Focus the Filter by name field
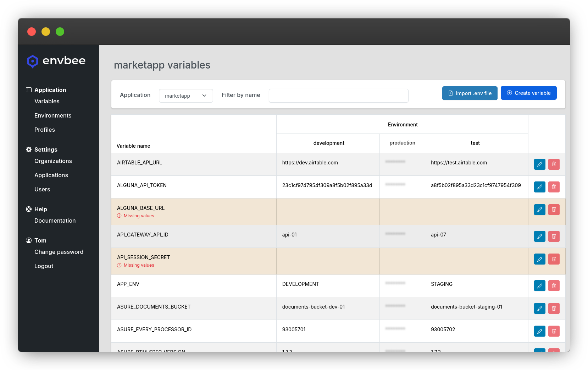The width and height of the screenshot is (588, 370). pos(338,96)
